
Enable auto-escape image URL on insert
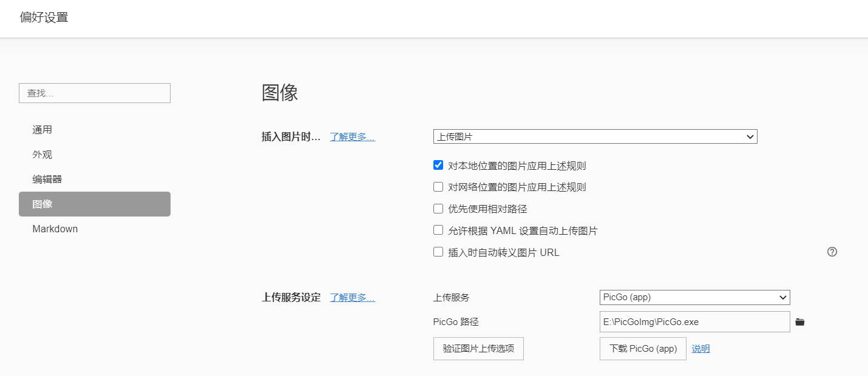438,252
